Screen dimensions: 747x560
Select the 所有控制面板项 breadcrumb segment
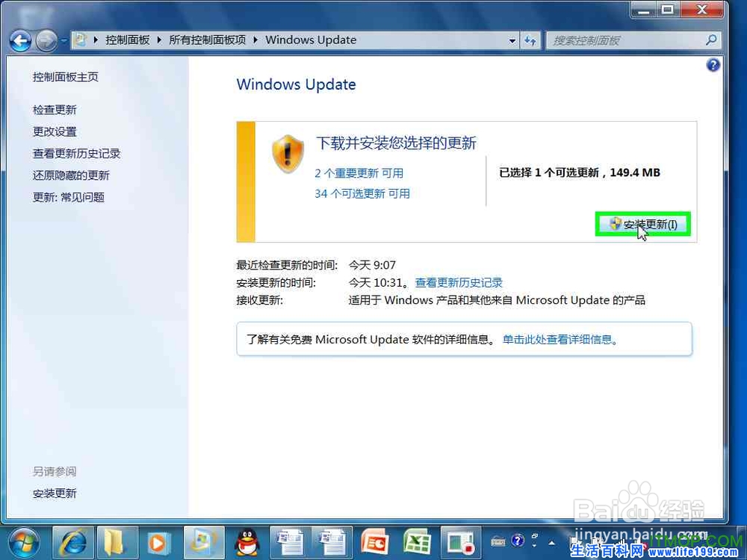[x=207, y=40]
